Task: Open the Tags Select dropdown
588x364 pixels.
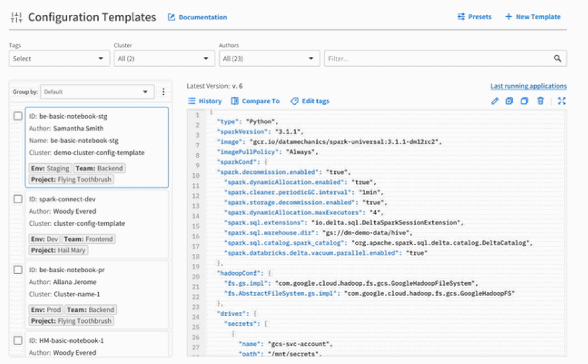Action: pos(59,59)
